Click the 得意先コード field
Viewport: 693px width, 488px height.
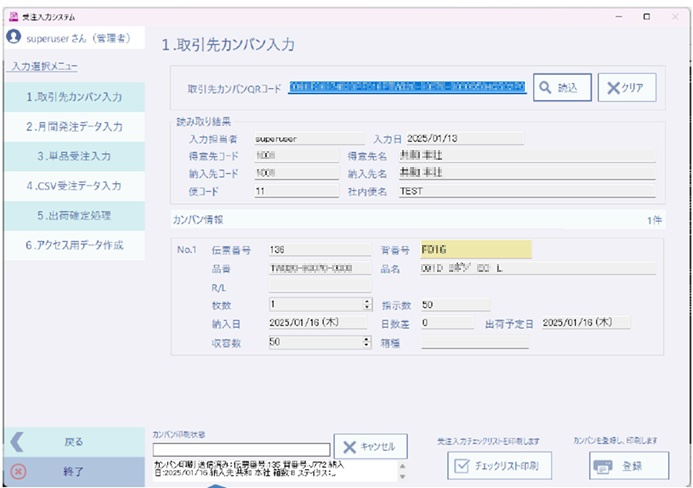[x=297, y=156]
